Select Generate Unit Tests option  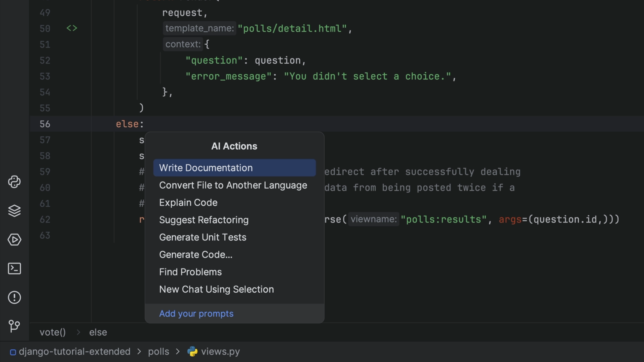tap(203, 237)
